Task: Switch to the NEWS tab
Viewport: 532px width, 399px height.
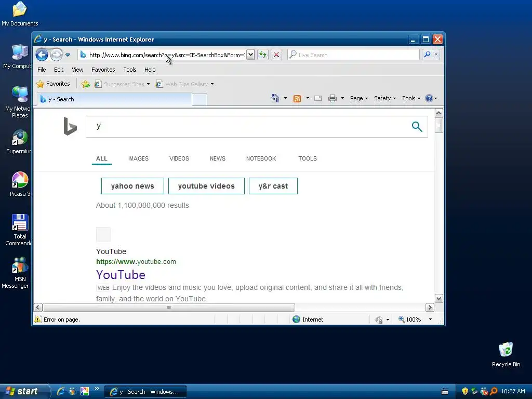Action: click(218, 159)
